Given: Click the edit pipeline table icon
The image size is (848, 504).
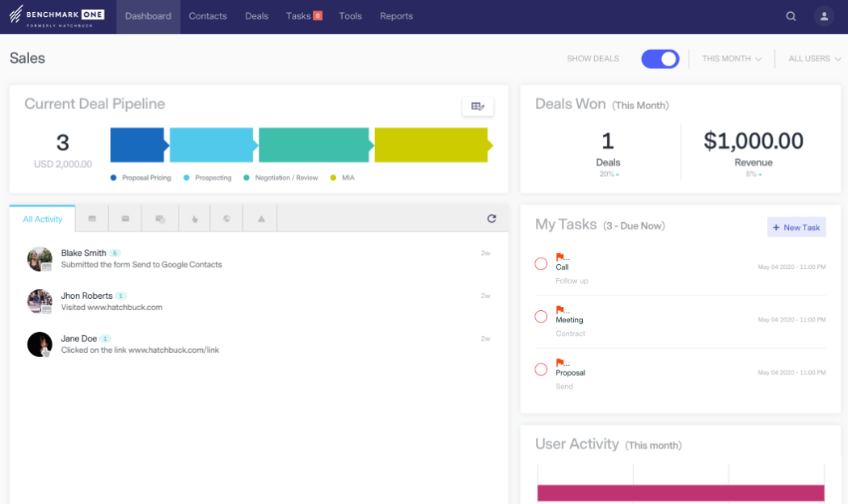Looking at the screenshot, I should pos(478,107).
